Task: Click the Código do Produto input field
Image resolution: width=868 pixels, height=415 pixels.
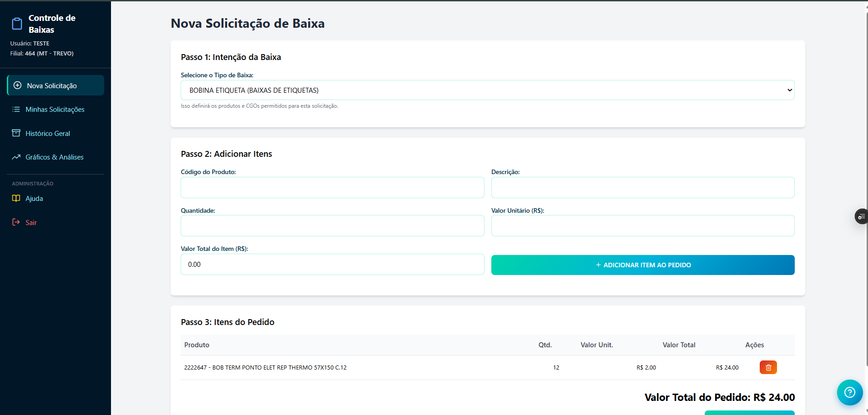Action: pyautogui.click(x=332, y=187)
